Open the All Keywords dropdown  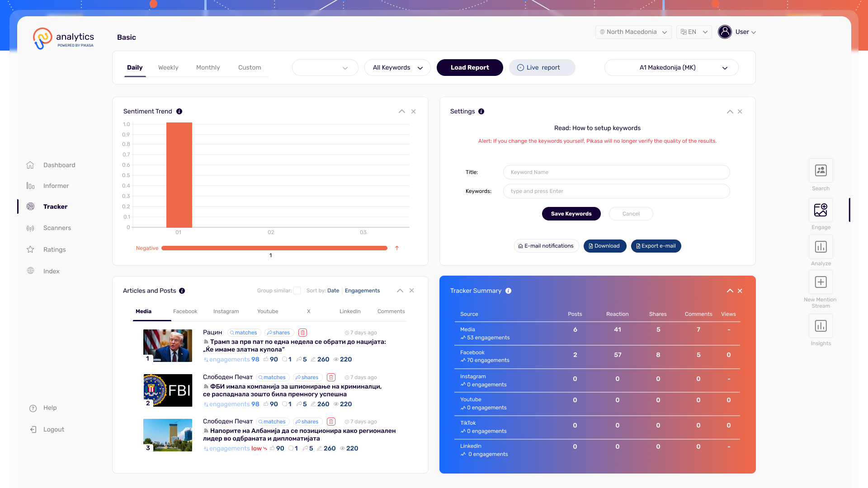coord(397,67)
